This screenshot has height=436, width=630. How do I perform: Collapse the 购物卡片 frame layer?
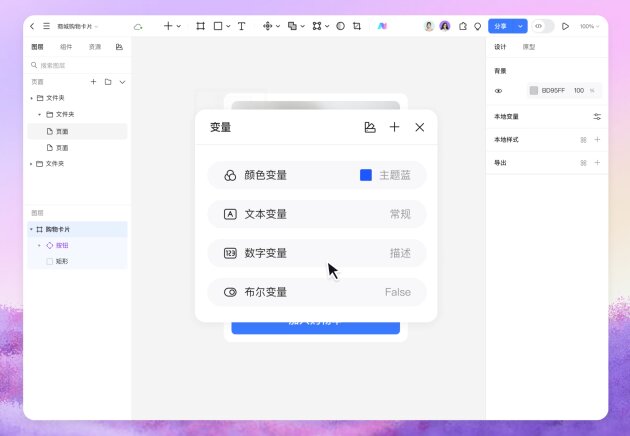click(31, 229)
